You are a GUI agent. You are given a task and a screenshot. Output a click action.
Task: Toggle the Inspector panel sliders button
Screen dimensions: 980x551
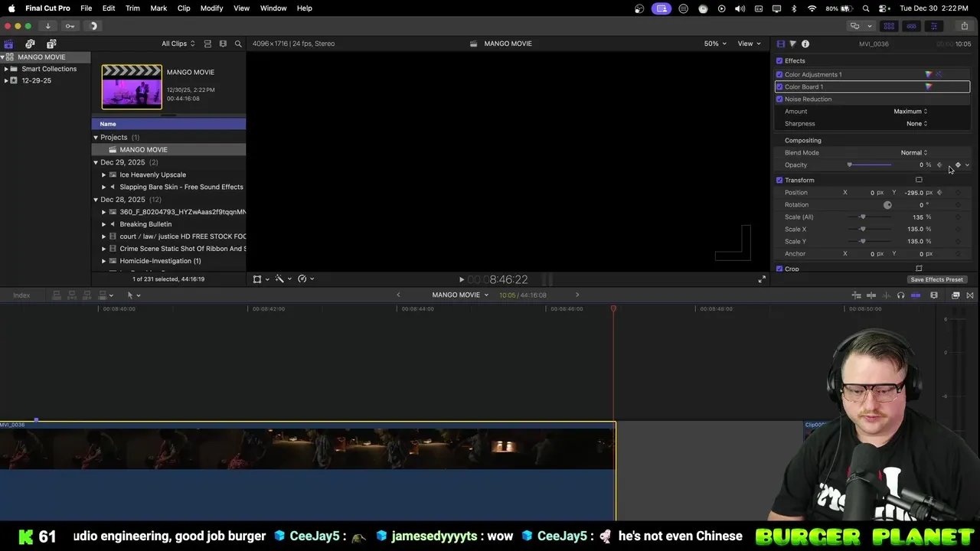point(933,26)
